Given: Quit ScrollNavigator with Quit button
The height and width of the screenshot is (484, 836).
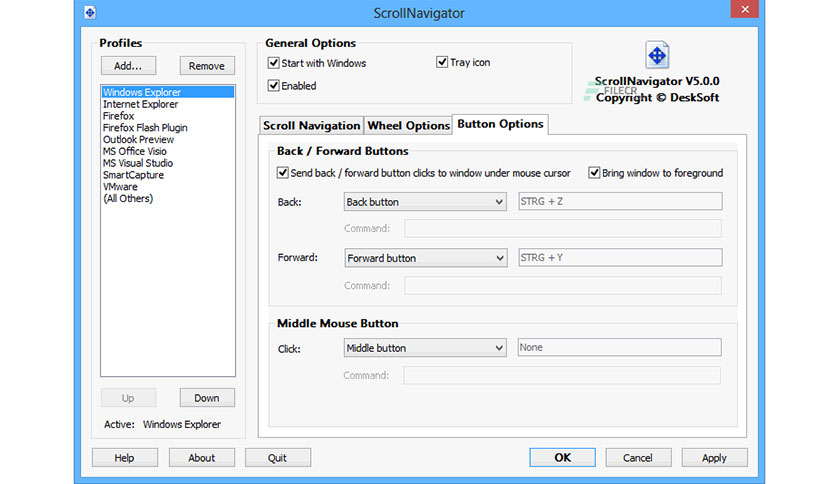Looking at the screenshot, I should click(x=277, y=457).
